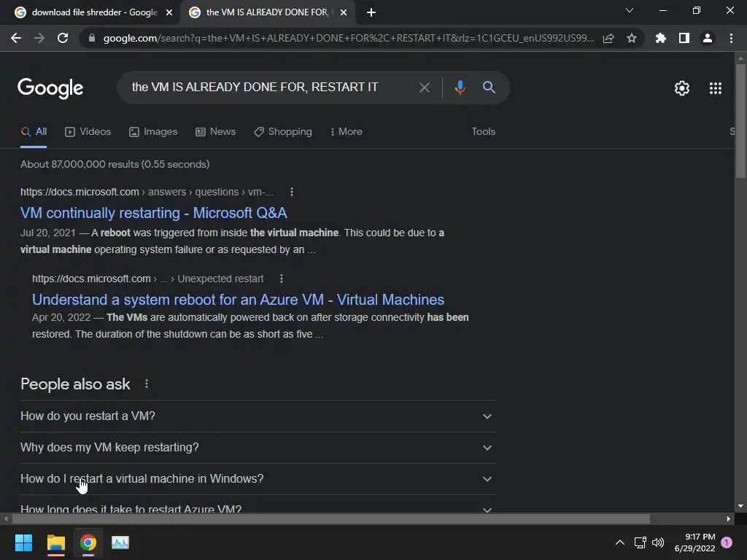Open the Google apps grid
This screenshot has width=747, height=560.
[716, 88]
